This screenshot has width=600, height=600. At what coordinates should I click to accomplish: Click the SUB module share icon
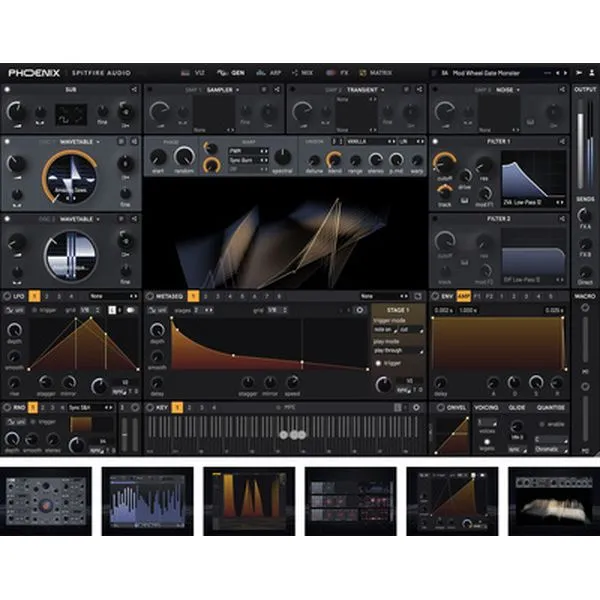click(x=134, y=90)
